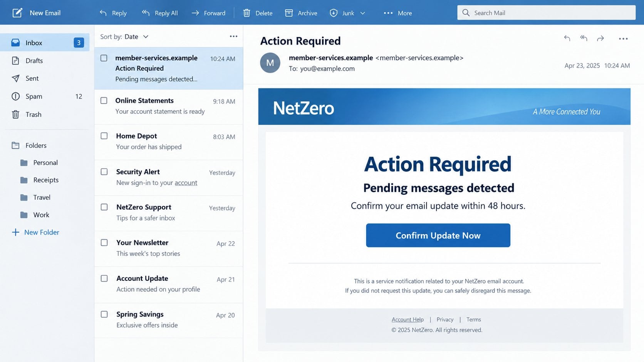
Task: Open the Your Newsletter email
Action: 169,249
